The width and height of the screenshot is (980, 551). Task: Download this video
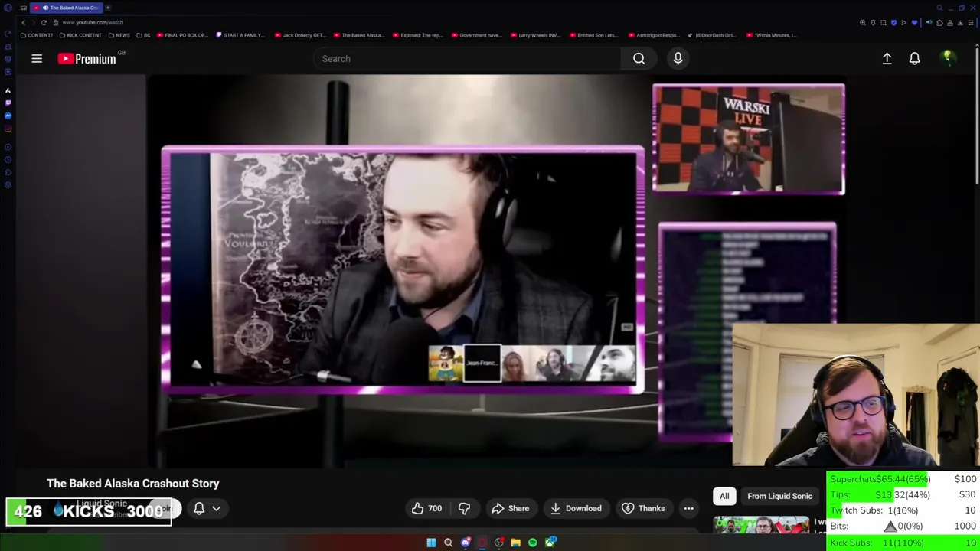pyautogui.click(x=575, y=508)
